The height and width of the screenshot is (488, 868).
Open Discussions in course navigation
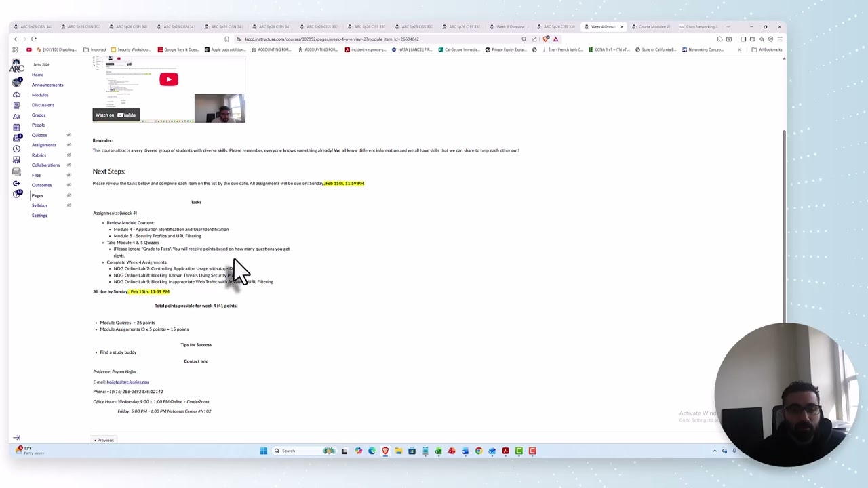tap(43, 105)
